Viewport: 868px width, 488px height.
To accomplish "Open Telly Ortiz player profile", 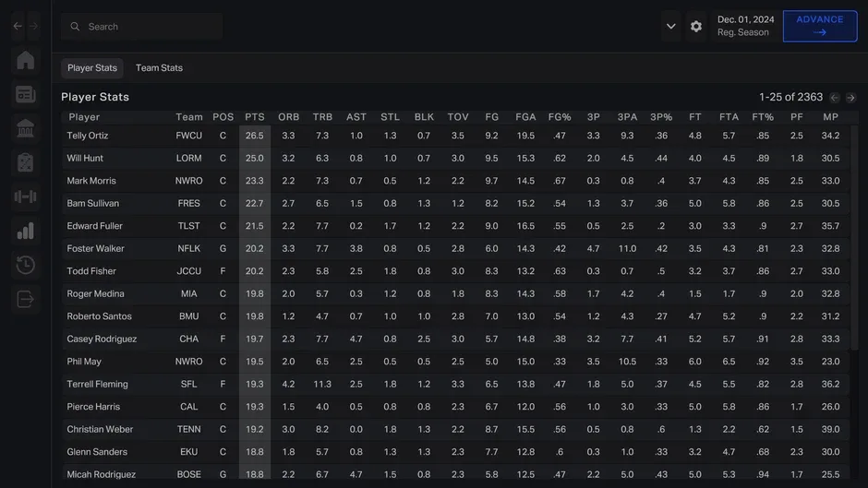I will (88, 136).
